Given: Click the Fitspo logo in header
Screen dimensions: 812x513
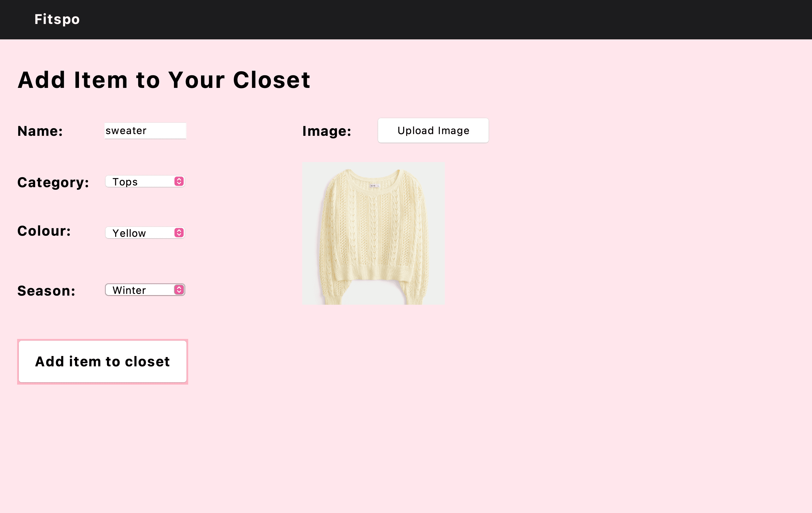Looking at the screenshot, I should pos(57,19).
